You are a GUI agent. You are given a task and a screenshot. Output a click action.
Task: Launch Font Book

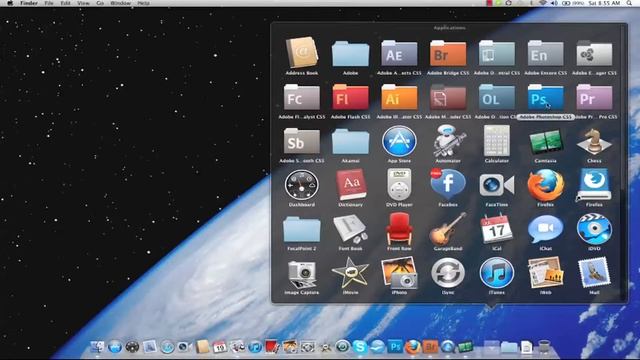pyautogui.click(x=350, y=229)
